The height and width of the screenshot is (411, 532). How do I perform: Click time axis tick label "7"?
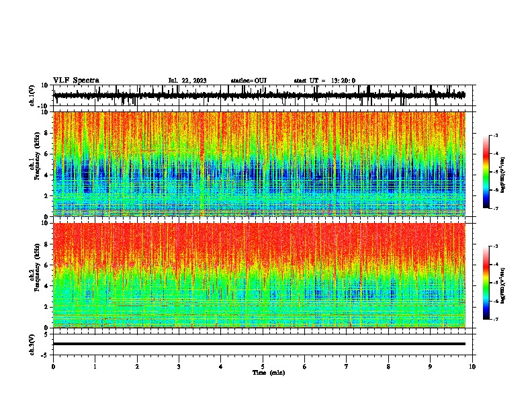click(347, 367)
